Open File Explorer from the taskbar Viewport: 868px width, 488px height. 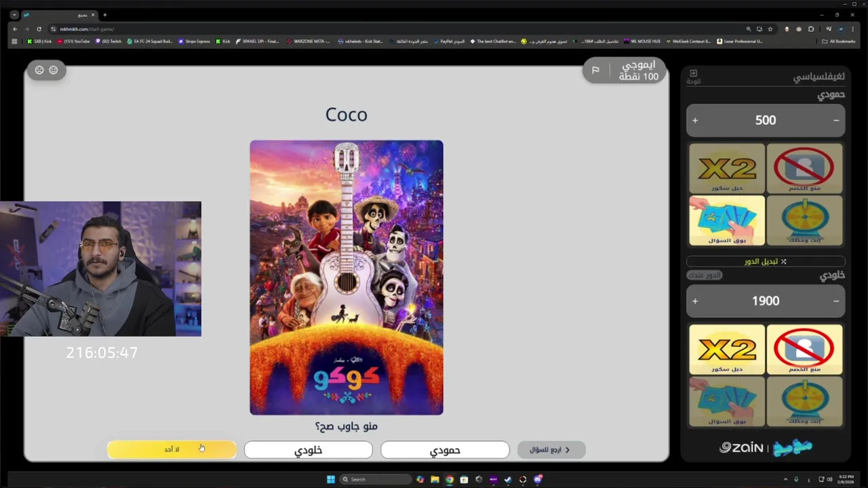point(435,479)
